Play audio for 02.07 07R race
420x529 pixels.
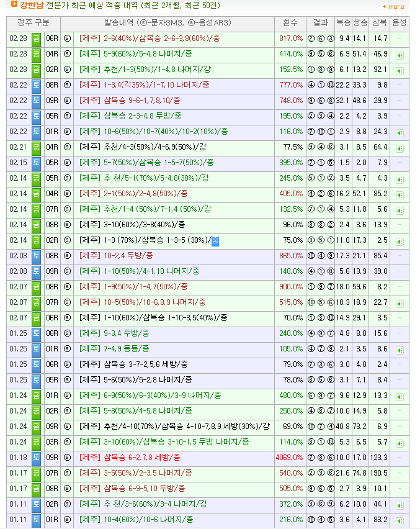pyautogui.click(x=400, y=304)
